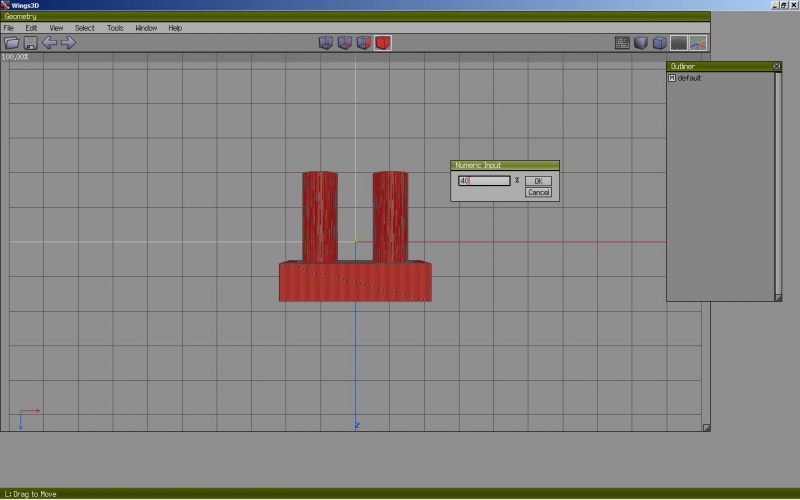Click the Save floppy disk icon
The width and height of the screenshot is (800, 500).
point(30,43)
